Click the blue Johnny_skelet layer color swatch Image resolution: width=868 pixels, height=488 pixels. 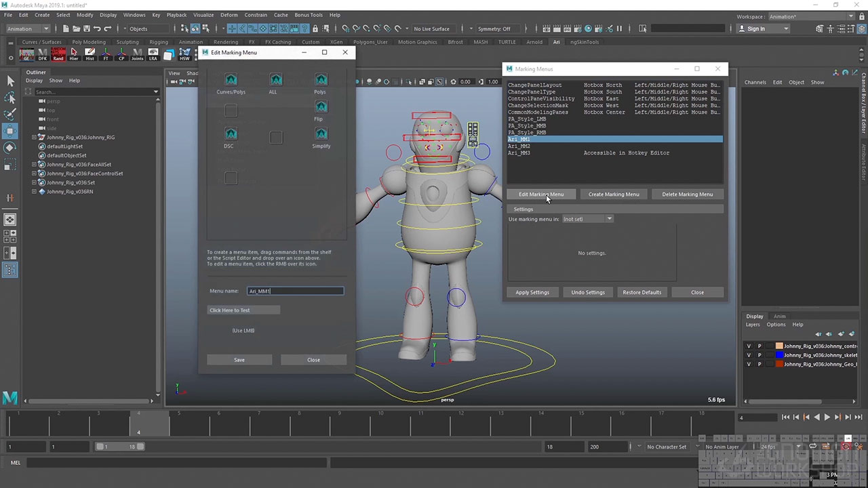coord(779,355)
